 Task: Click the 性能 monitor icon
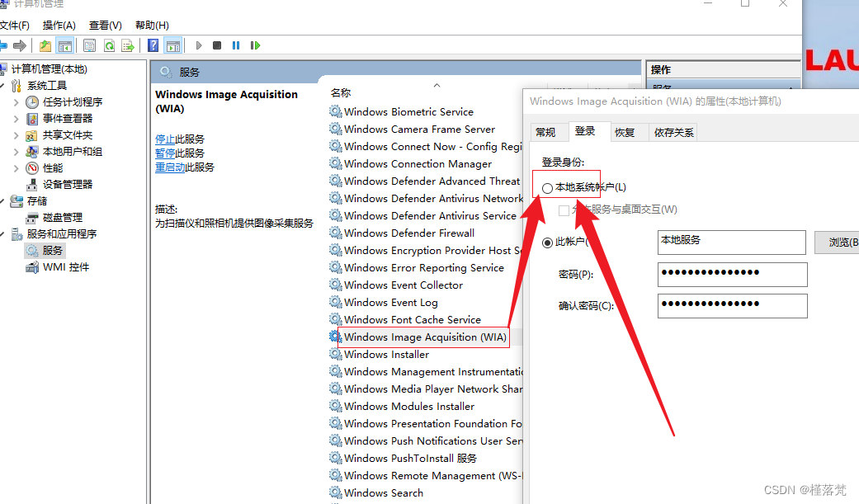click(x=32, y=168)
